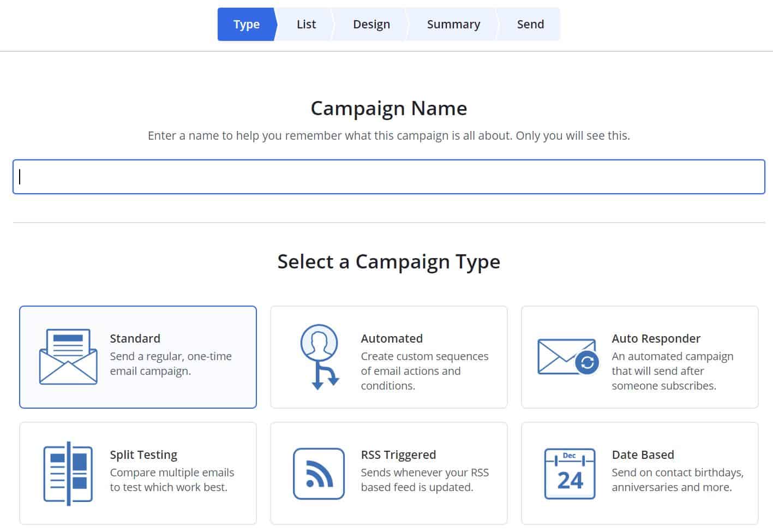The width and height of the screenshot is (773, 532).
Task: Click the Split Testing document icon
Action: [x=68, y=473]
